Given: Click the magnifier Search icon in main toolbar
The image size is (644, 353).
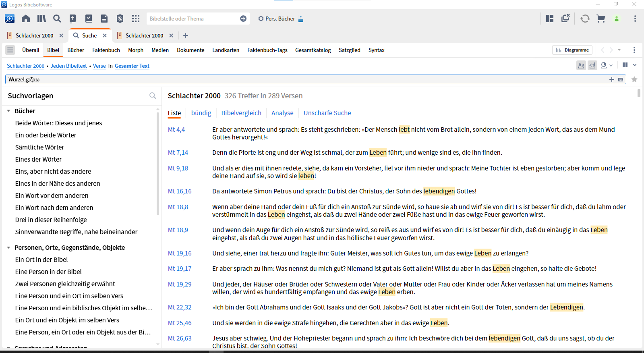Looking at the screenshot, I should (x=57, y=19).
